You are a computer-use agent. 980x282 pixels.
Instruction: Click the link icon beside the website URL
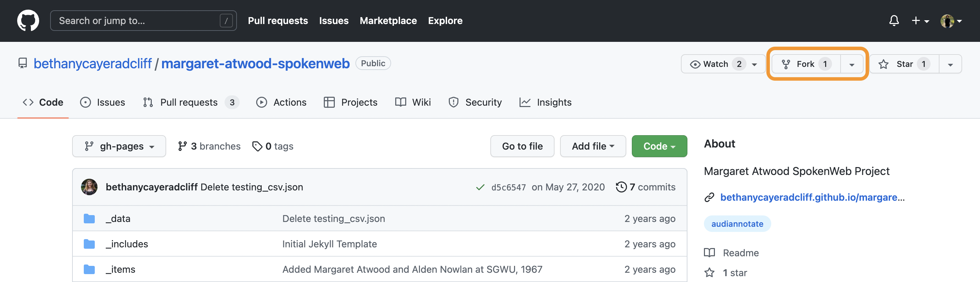coord(709,197)
